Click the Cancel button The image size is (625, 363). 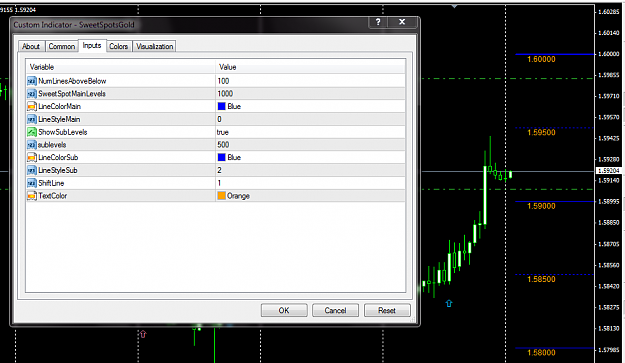335,310
